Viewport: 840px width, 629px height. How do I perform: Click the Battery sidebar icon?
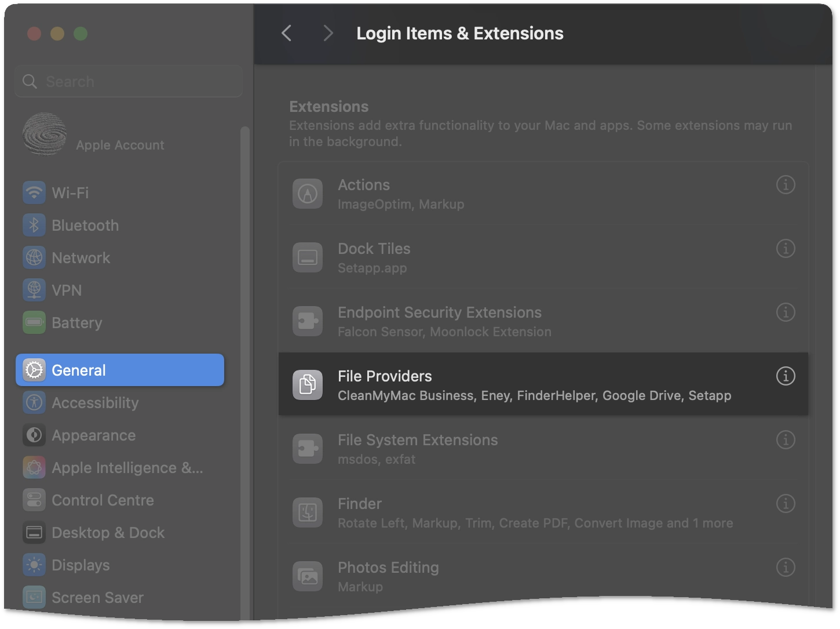pyautogui.click(x=34, y=322)
